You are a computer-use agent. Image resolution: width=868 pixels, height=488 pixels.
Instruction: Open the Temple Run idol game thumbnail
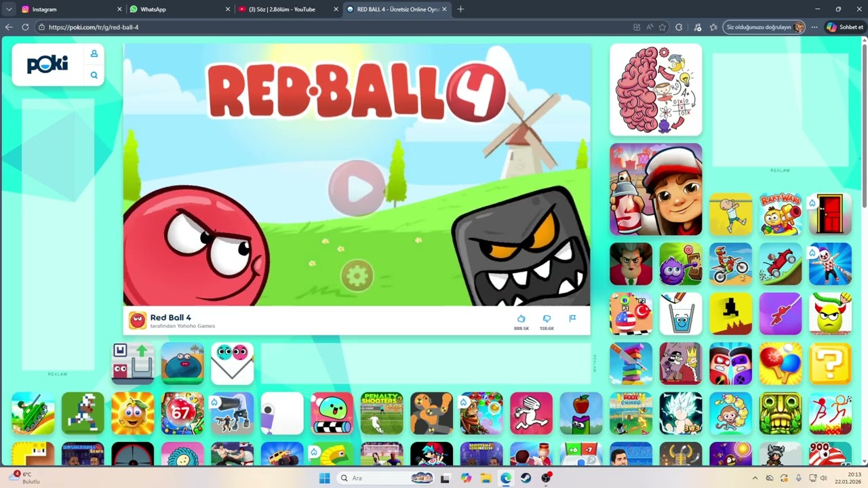pos(781,413)
